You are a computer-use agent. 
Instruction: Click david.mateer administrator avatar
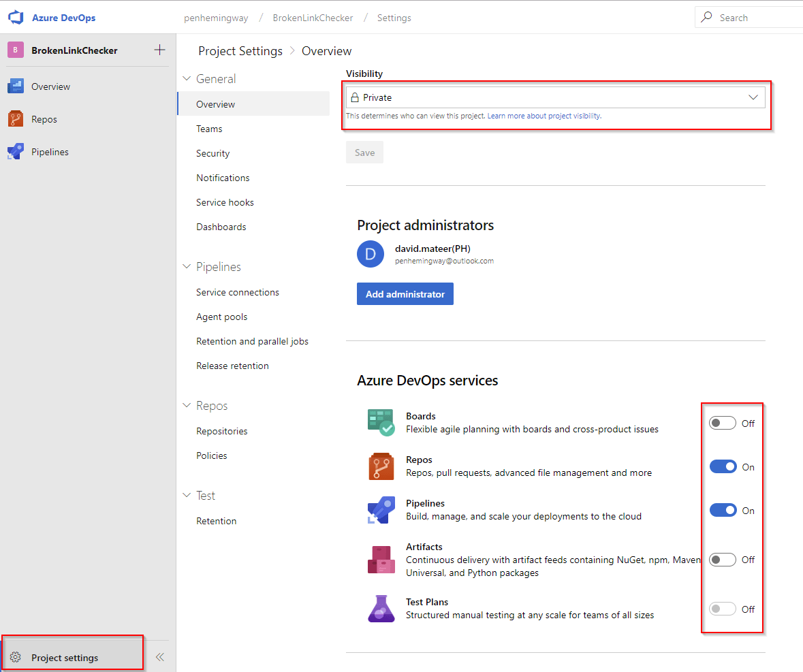click(x=371, y=254)
